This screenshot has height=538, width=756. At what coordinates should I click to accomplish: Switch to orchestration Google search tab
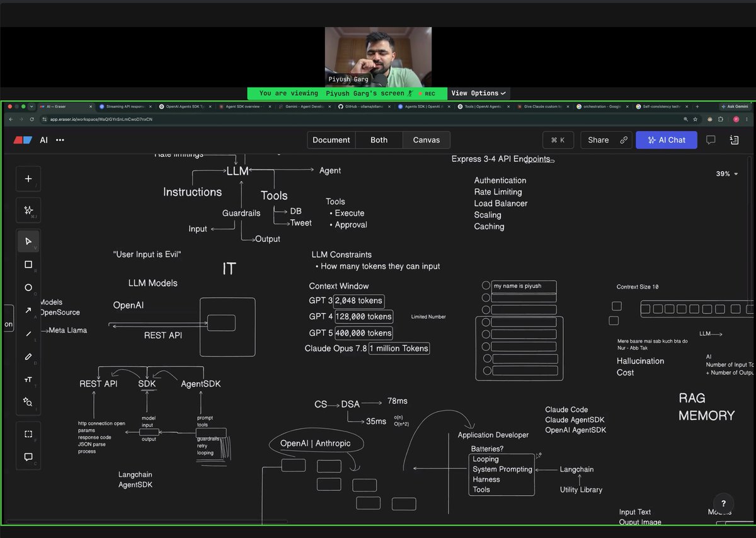coord(602,106)
